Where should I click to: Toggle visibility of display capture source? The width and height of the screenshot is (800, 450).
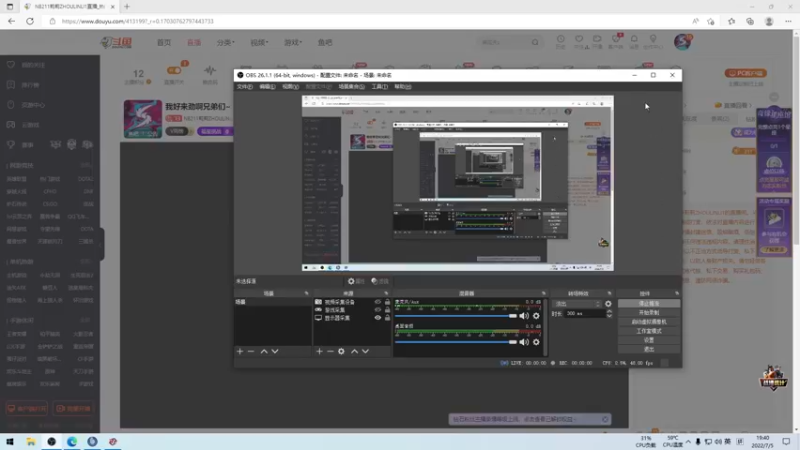tap(378, 318)
